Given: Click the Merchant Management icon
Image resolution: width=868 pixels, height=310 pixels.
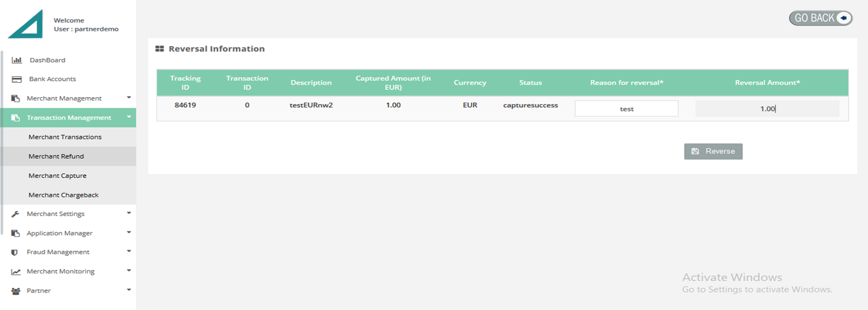Looking at the screenshot, I should click(x=15, y=98).
